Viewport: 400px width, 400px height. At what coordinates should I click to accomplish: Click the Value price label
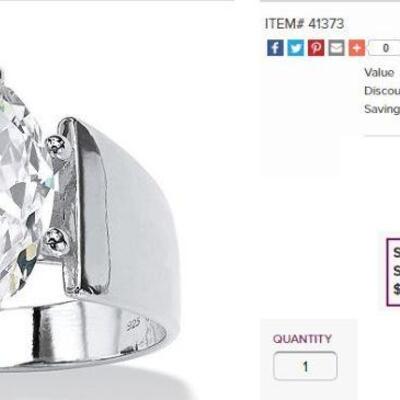pos(379,73)
